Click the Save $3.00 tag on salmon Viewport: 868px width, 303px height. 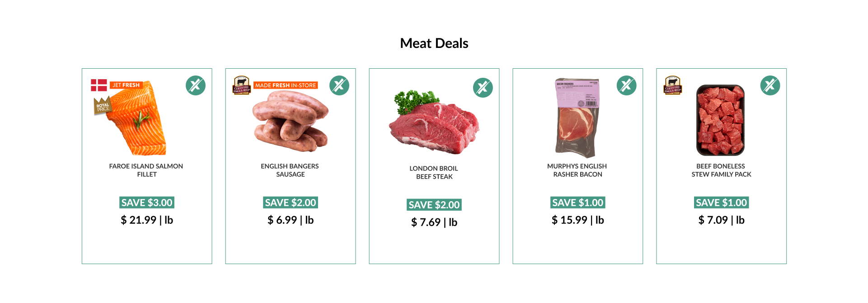pos(147,203)
